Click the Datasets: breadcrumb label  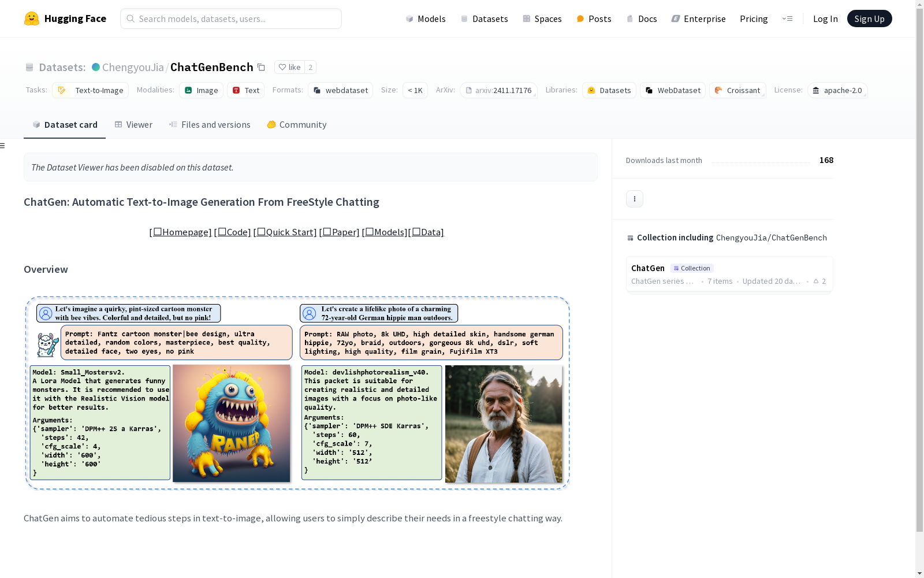click(62, 67)
